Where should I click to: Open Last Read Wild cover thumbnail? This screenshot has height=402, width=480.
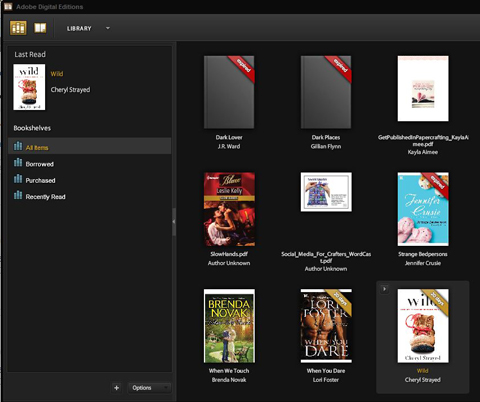[29, 87]
